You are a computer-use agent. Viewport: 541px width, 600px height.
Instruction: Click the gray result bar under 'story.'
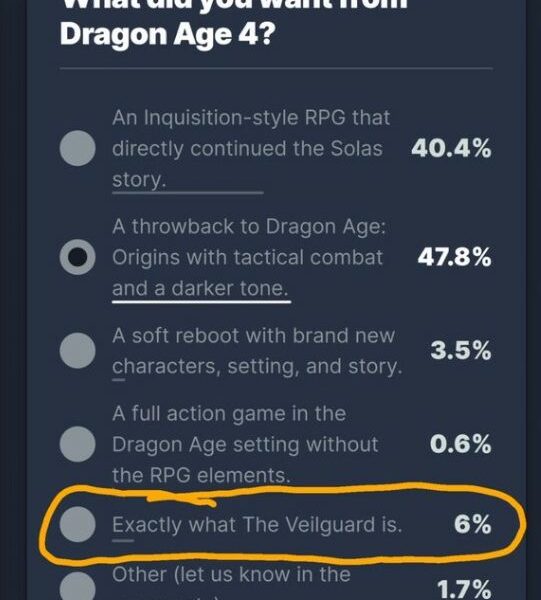(x=188, y=193)
